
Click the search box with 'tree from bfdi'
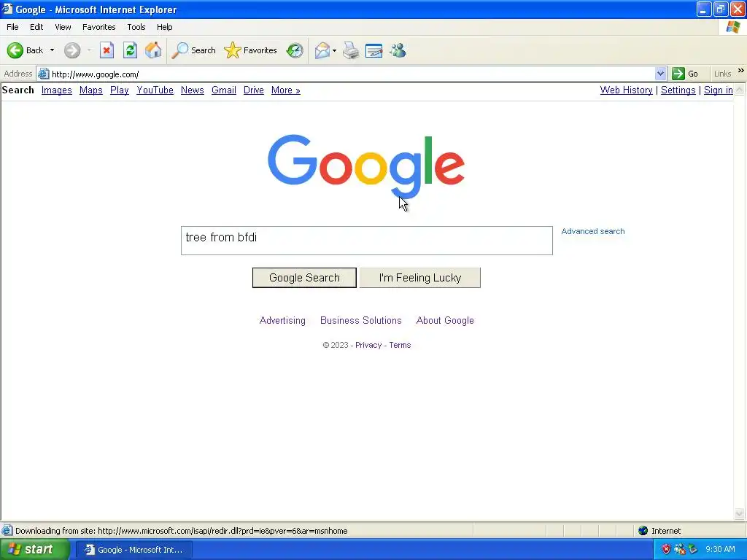[367, 241]
